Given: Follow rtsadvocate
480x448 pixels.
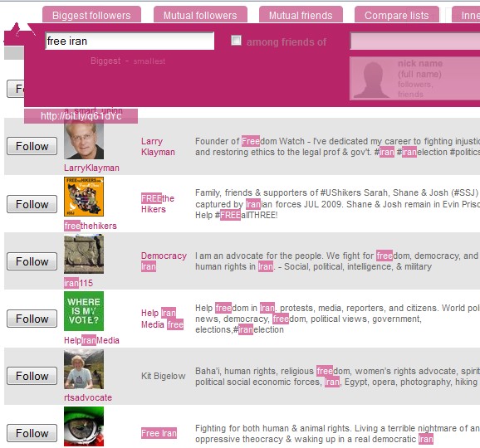Looking at the screenshot, I should (32, 376).
